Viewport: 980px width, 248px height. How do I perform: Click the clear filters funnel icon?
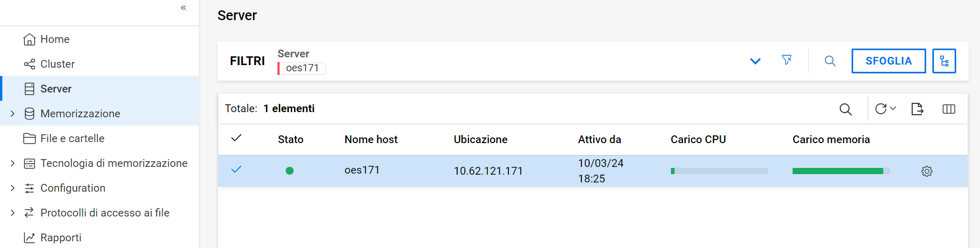pos(786,60)
